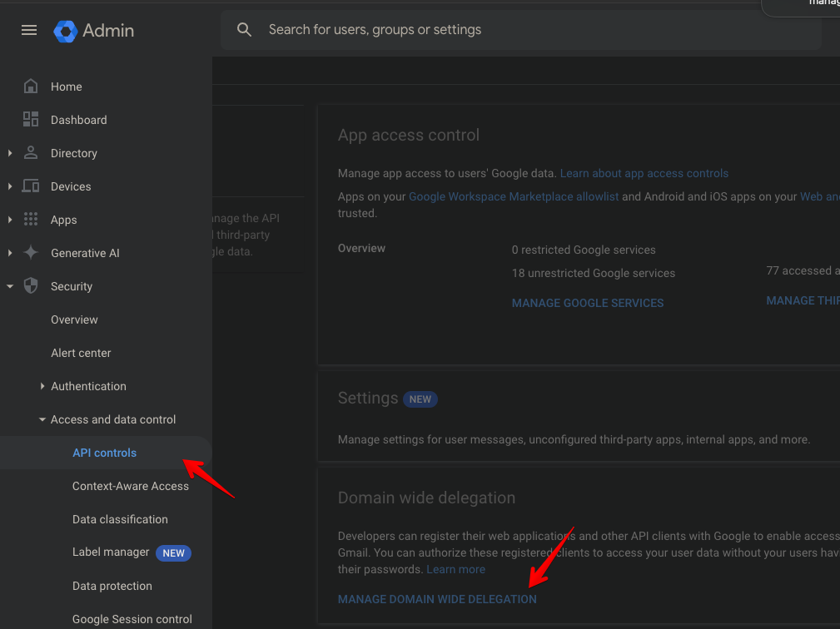Click the NEW badge beside Settings
The image size is (840, 629).
[x=420, y=399]
